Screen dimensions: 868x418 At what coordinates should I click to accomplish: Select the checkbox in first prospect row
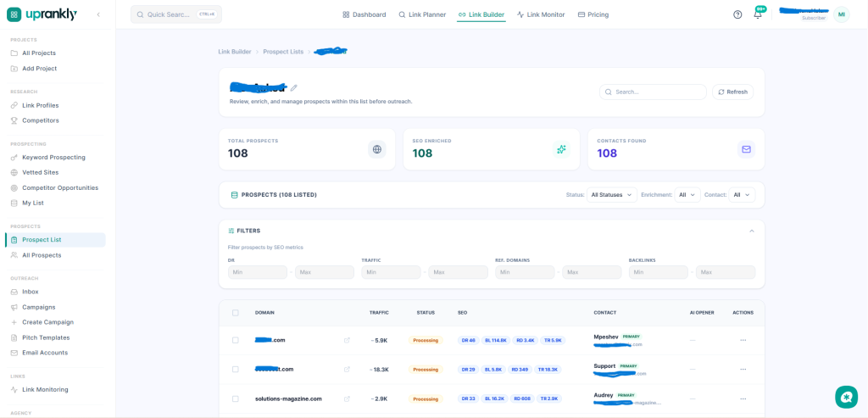tap(236, 340)
